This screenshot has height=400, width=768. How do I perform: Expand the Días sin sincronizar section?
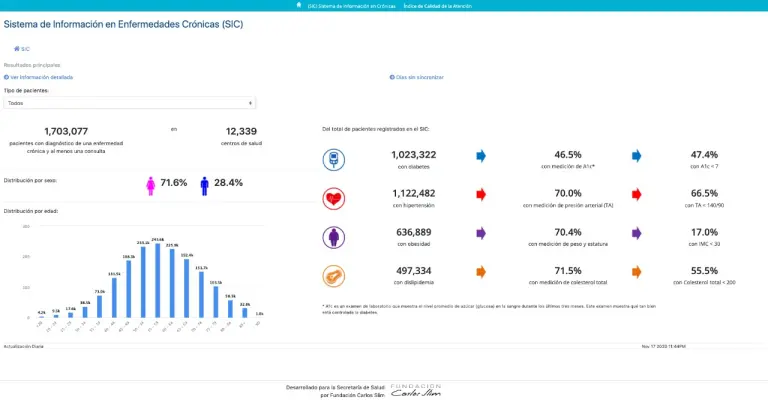(x=418, y=77)
